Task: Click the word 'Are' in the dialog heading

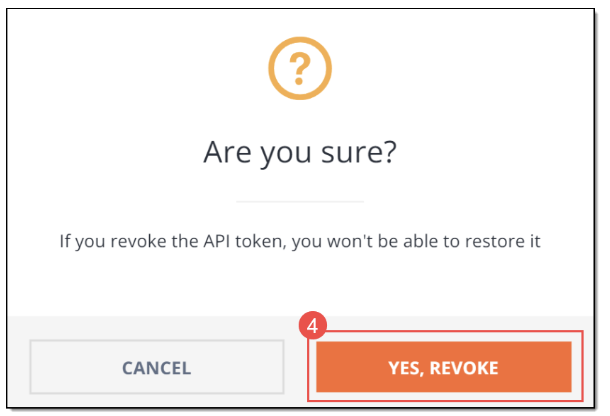Action: click(x=227, y=152)
